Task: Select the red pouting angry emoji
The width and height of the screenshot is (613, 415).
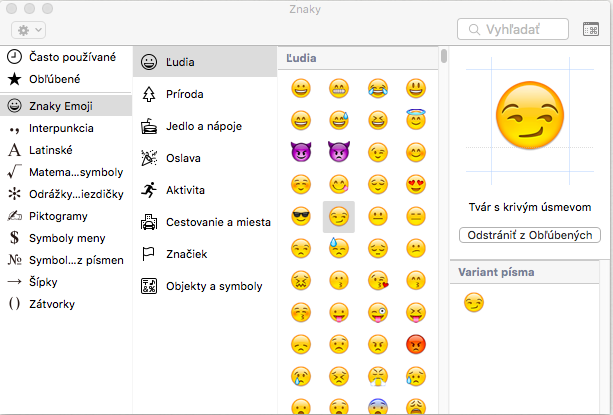Action: click(x=416, y=344)
